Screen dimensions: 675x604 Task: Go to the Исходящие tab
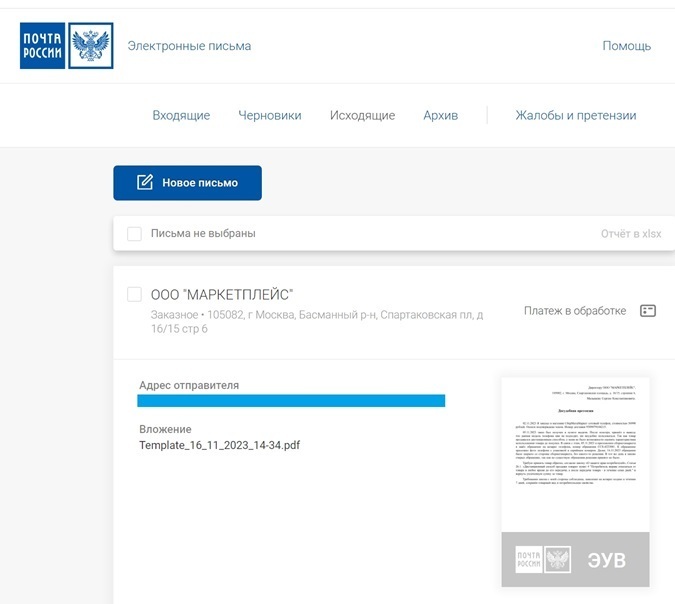(x=362, y=115)
